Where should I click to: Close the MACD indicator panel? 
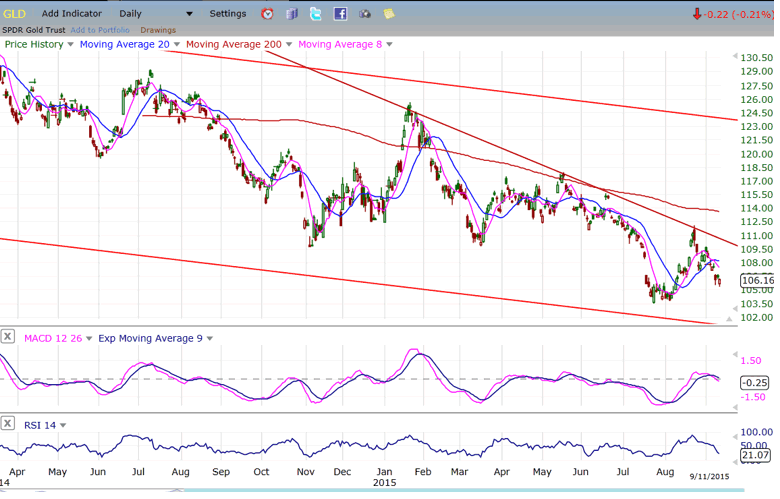coord(8,338)
